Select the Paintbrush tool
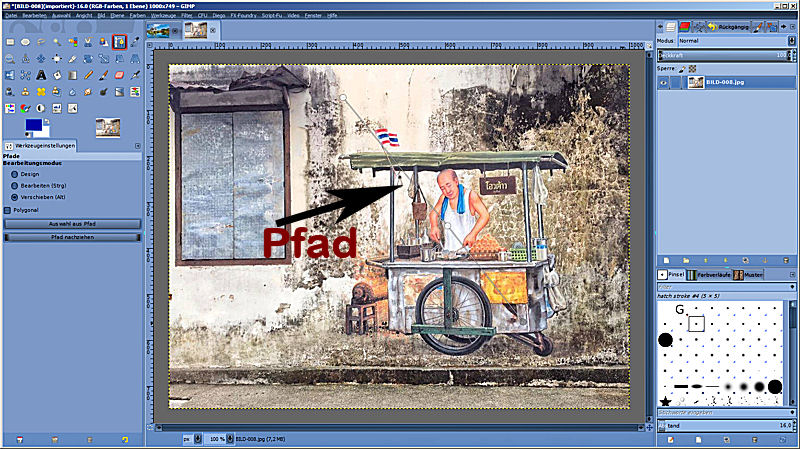 click(104, 76)
